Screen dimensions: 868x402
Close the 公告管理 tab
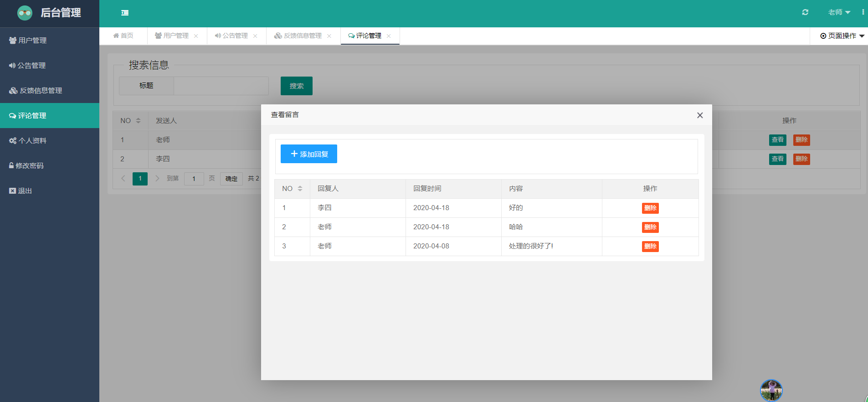click(255, 36)
